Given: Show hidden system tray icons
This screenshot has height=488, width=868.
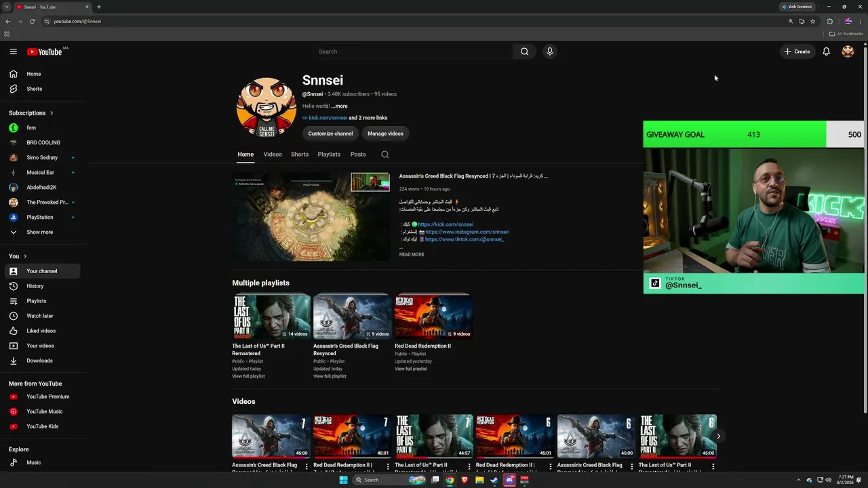Looking at the screenshot, I should [x=800, y=480].
